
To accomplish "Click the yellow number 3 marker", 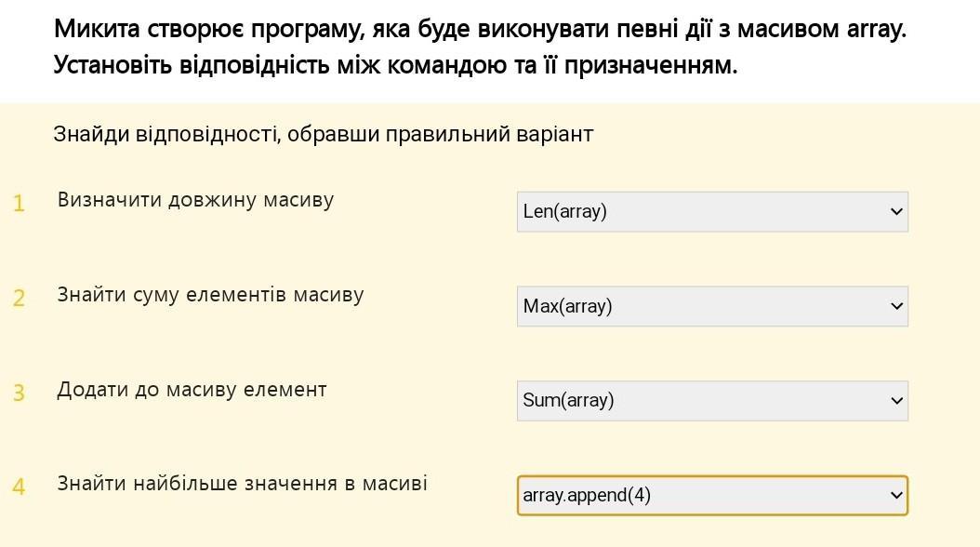I will [19, 394].
